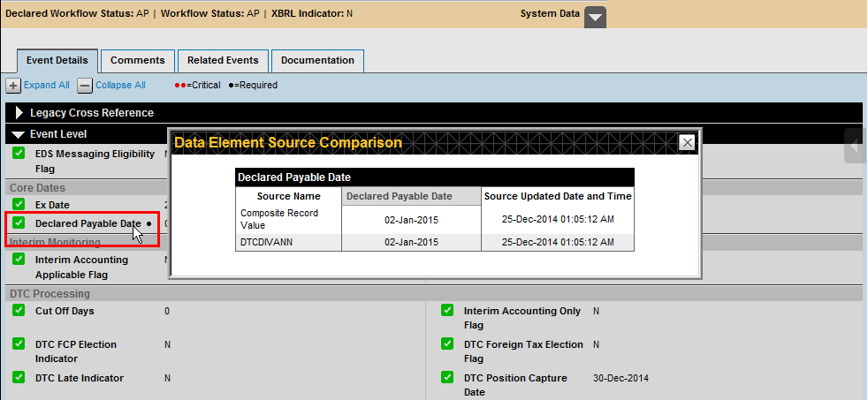Screen dimensions: 868x400
Task: Click the Interim Monitoring section header
Action: [x=55, y=242]
